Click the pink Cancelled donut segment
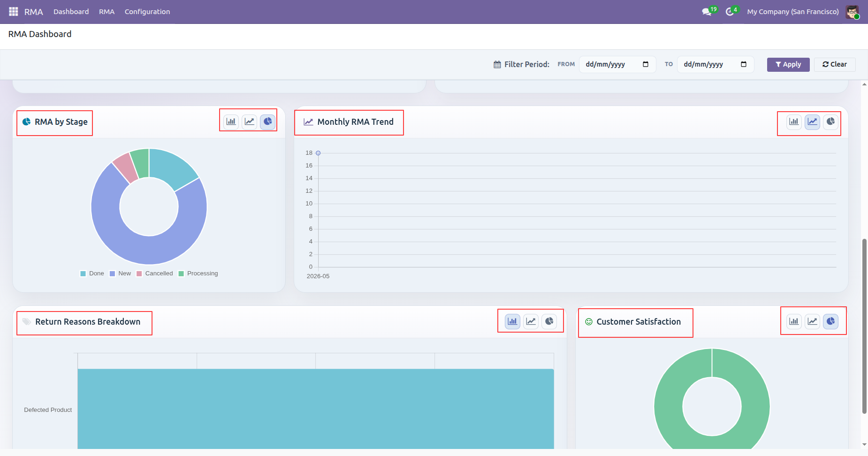 [126, 167]
